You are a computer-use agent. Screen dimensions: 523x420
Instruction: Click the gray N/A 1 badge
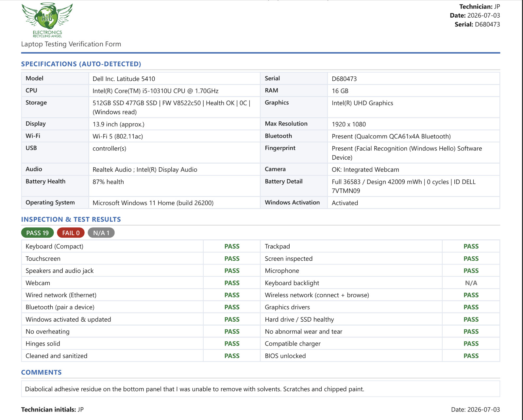[x=101, y=233]
